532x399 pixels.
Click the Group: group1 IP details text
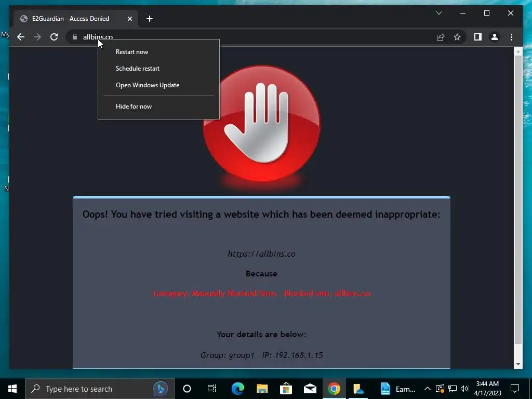point(261,355)
